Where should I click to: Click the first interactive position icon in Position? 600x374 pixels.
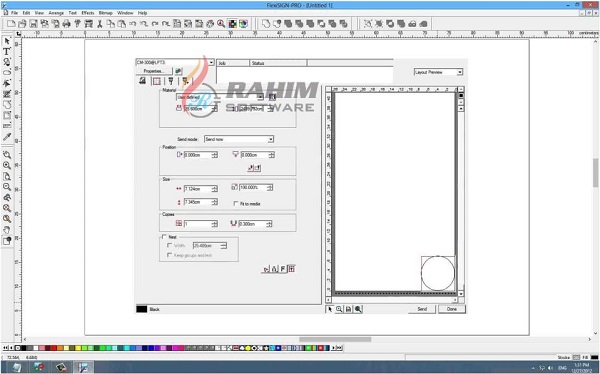click(x=250, y=168)
